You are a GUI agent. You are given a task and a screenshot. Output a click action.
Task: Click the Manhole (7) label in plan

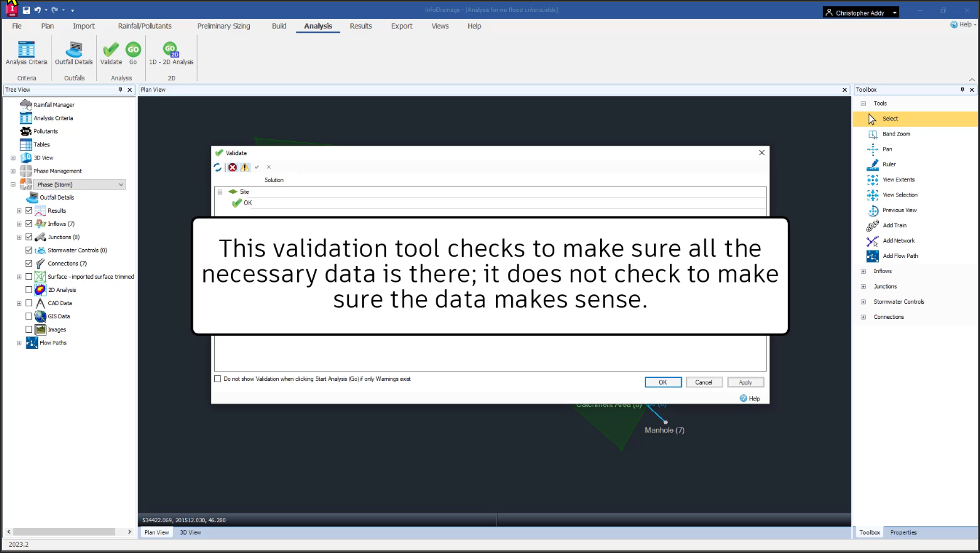click(665, 430)
